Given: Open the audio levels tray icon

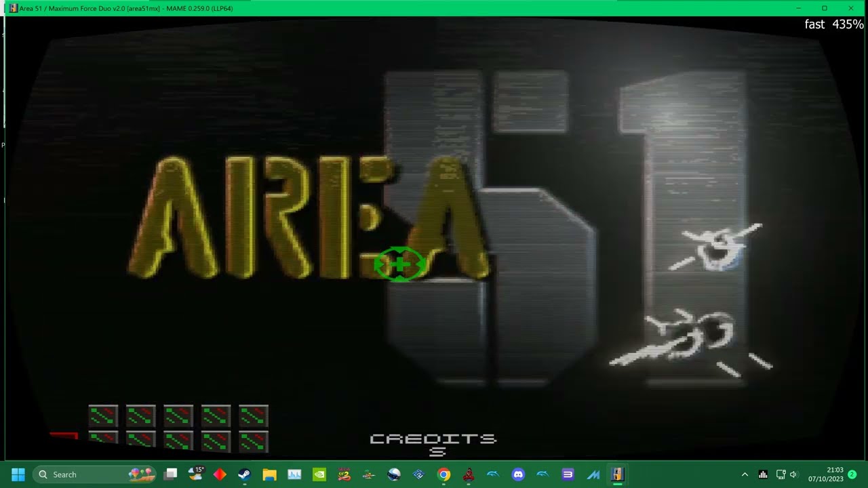Looking at the screenshot, I should coord(763,474).
